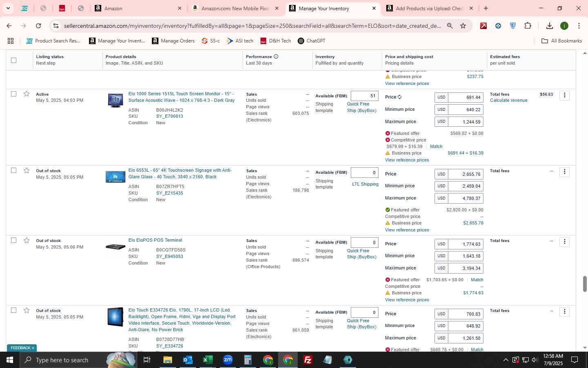Viewport: 588px width, 368px height.
Task: Edit minimum price field showing 1,643.18
Action: pyautogui.click(x=465, y=256)
